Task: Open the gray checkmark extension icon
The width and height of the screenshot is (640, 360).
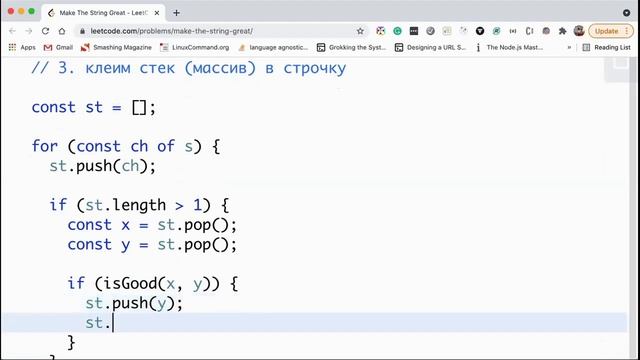Action: click(x=430, y=31)
